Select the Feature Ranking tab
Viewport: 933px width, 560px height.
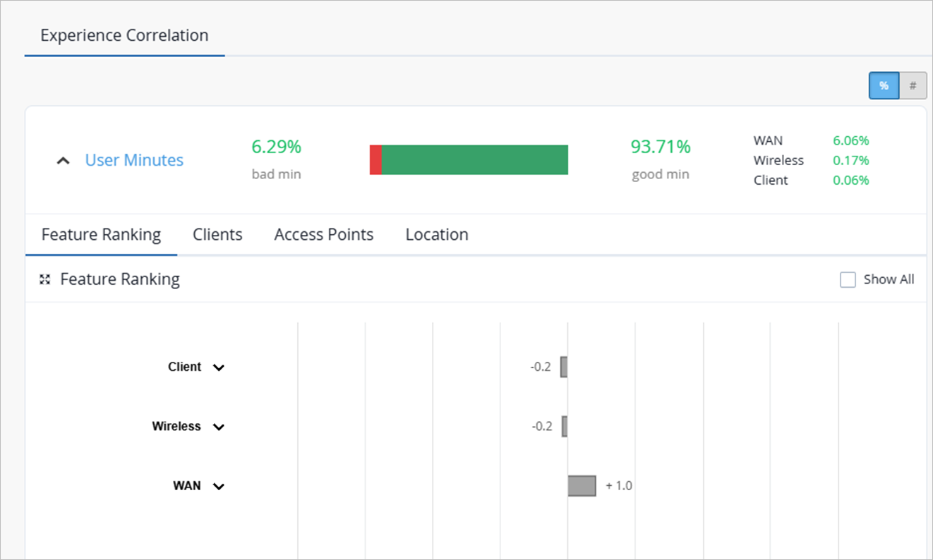click(101, 235)
